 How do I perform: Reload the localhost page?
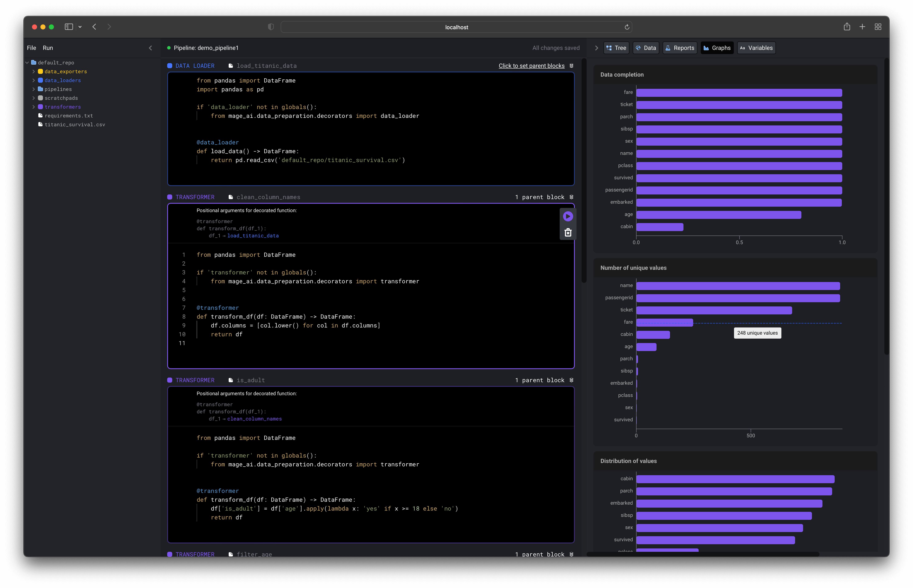tap(626, 27)
